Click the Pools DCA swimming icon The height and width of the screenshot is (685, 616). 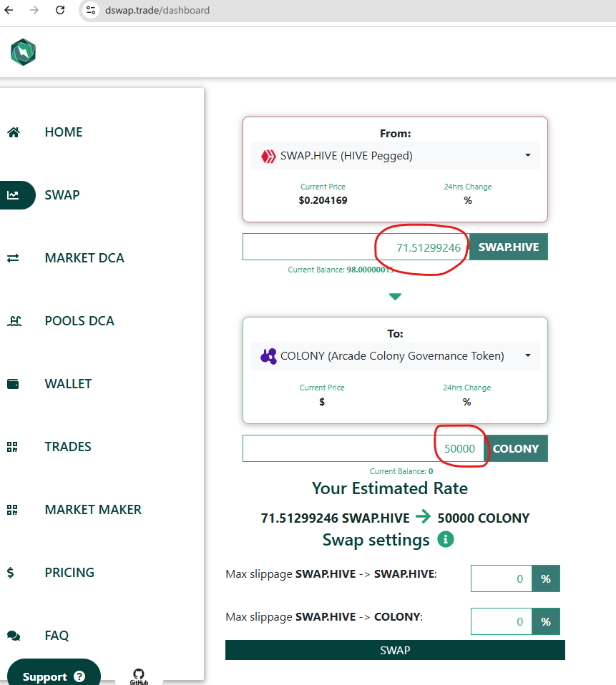coord(14,321)
